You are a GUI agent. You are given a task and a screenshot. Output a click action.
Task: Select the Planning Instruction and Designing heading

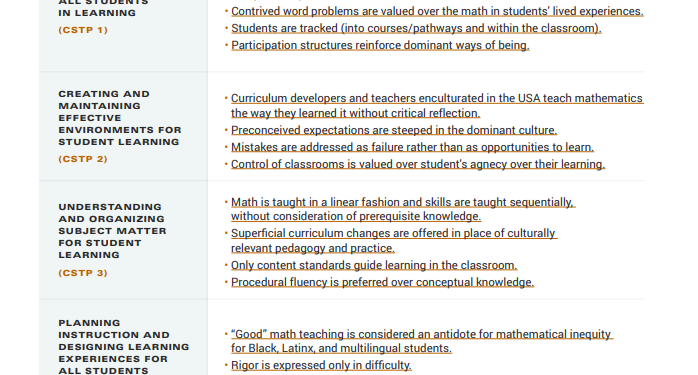pos(124,347)
